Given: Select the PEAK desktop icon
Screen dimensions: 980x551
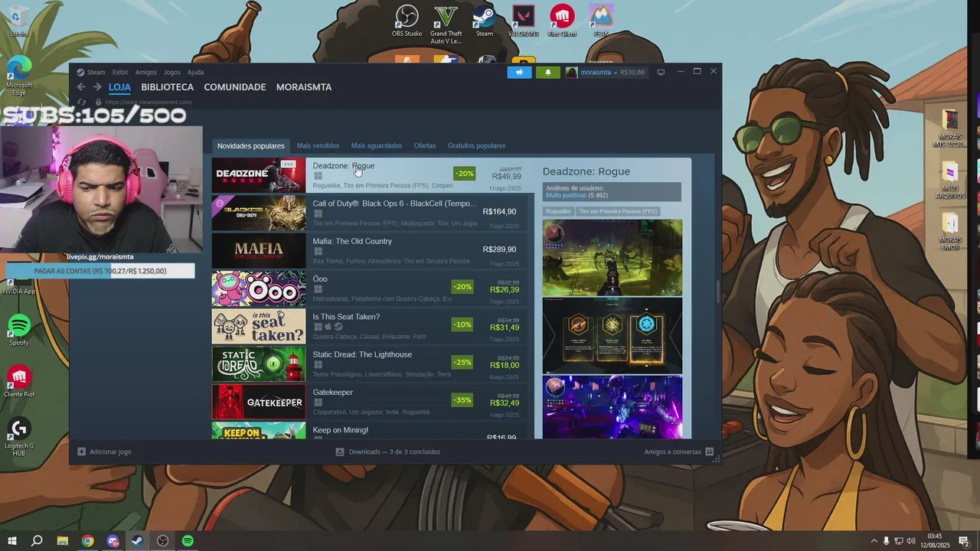Looking at the screenshot, I should (x=601, y=21).
